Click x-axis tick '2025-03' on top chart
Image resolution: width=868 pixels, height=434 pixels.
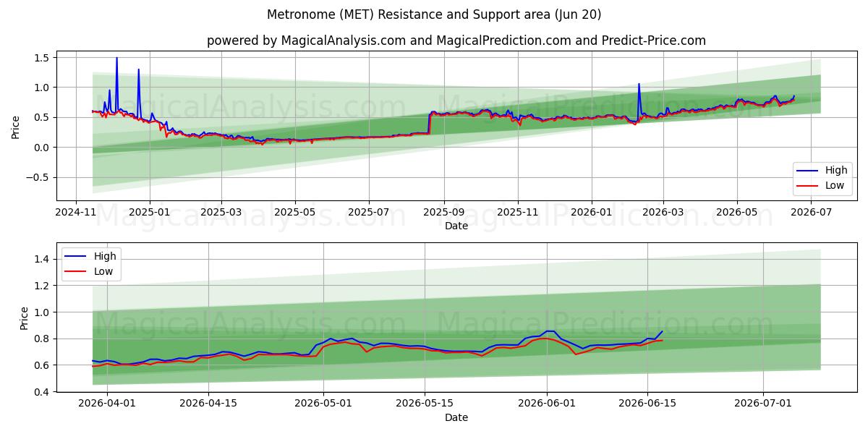(221, 212)
